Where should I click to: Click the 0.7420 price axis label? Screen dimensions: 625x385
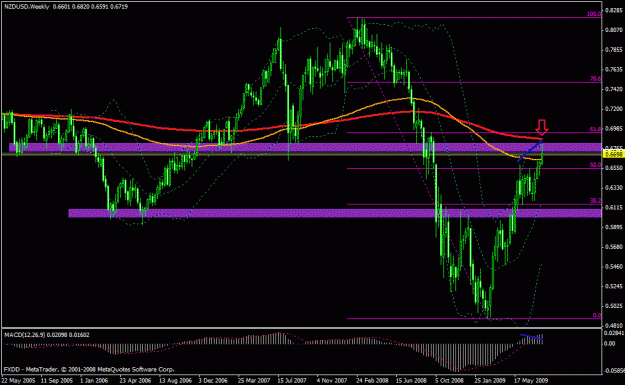[614, 89]
